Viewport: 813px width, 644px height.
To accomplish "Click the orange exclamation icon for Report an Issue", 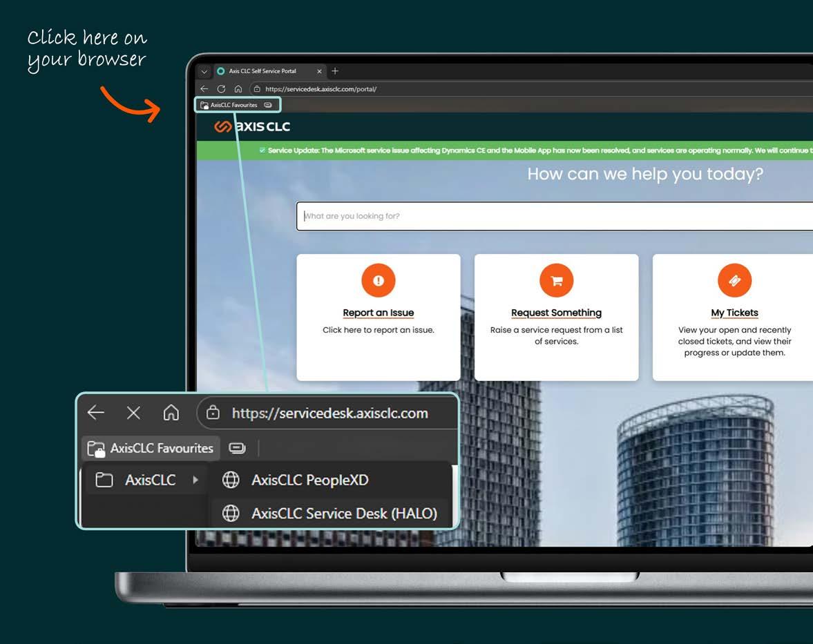I will coord(379,280).
